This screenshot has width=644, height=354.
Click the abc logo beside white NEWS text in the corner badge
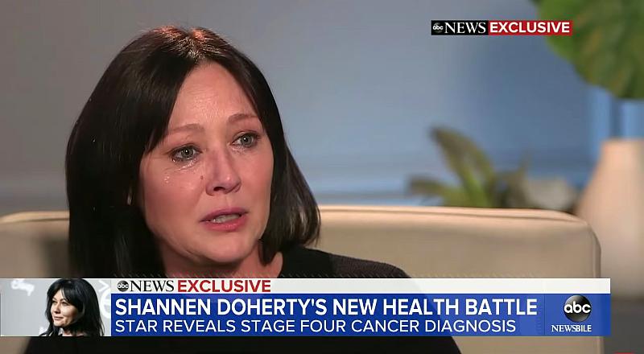tap(437, 28)
